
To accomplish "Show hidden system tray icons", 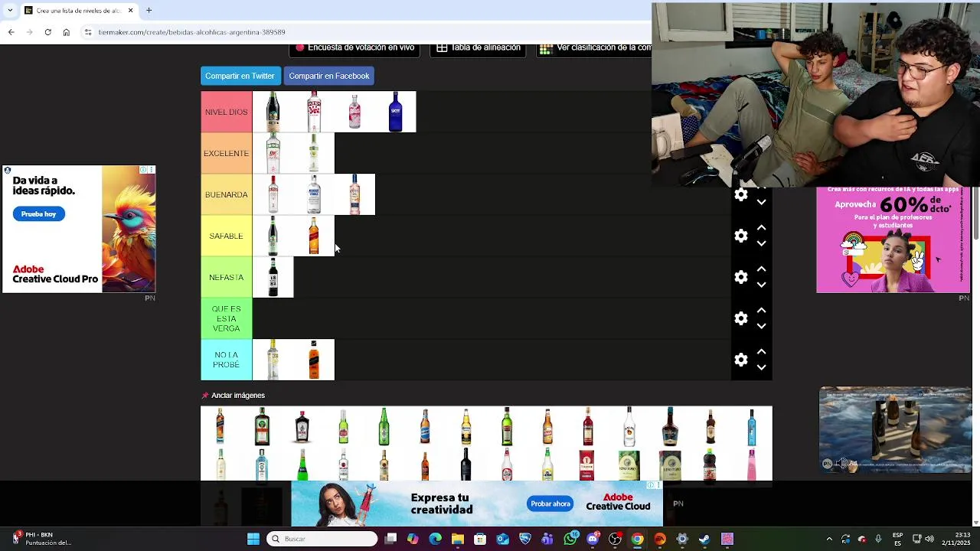I will (x=829, y=539).
